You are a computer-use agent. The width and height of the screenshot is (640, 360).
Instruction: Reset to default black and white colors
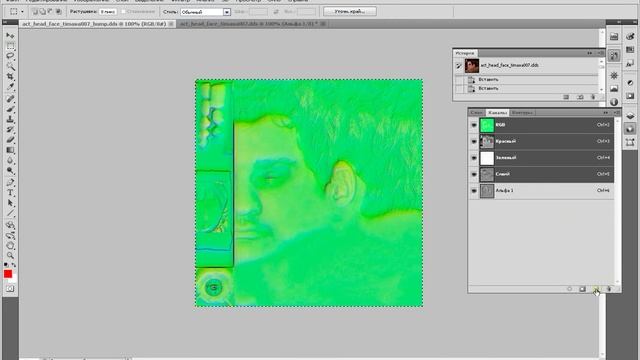tap(6, 265)
